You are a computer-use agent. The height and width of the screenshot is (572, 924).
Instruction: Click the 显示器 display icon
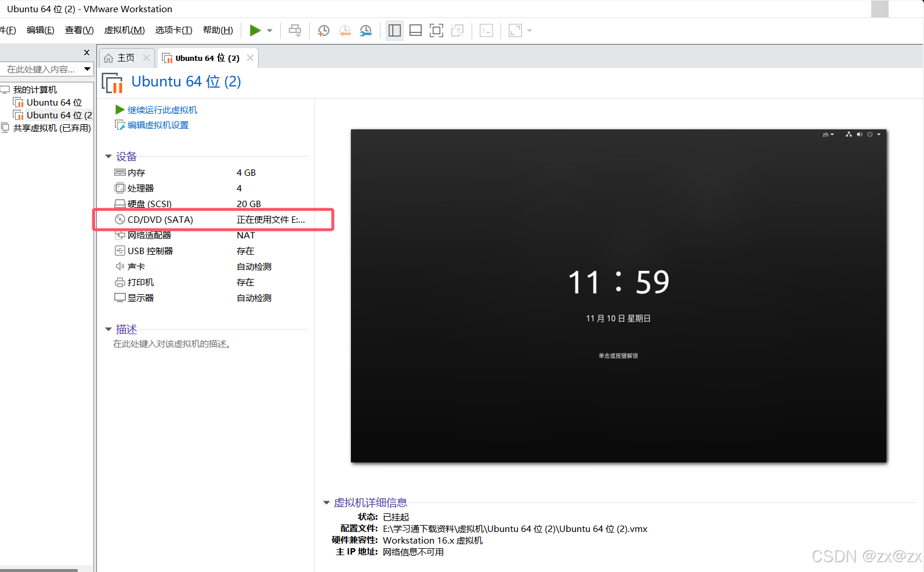tap(120, 298)
